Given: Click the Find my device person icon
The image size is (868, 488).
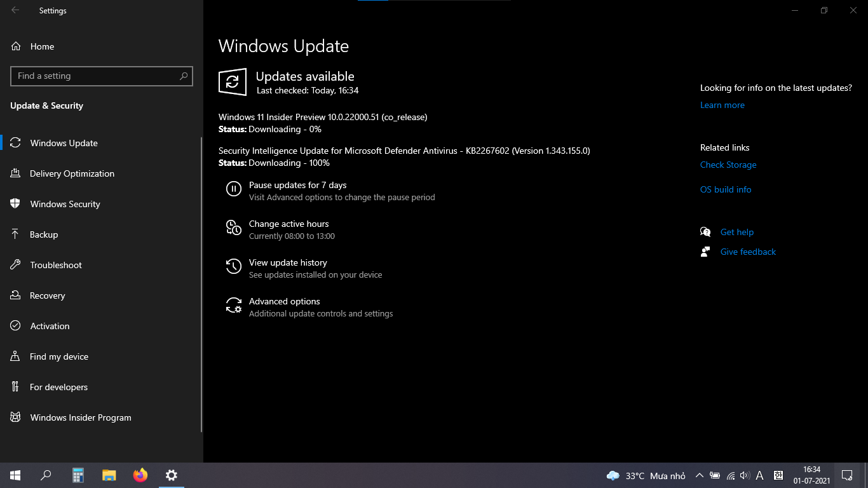Looking at the screenshot, I should [16, 356].
